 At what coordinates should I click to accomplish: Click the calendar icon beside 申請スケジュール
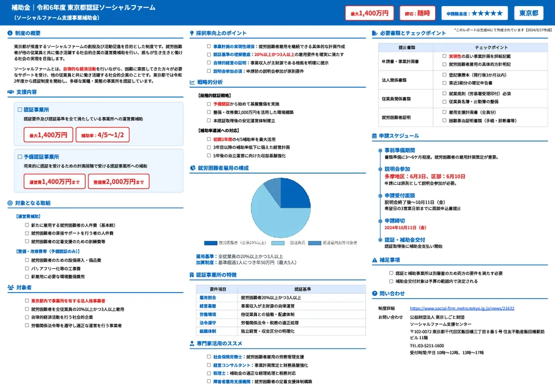click(375, 135)
